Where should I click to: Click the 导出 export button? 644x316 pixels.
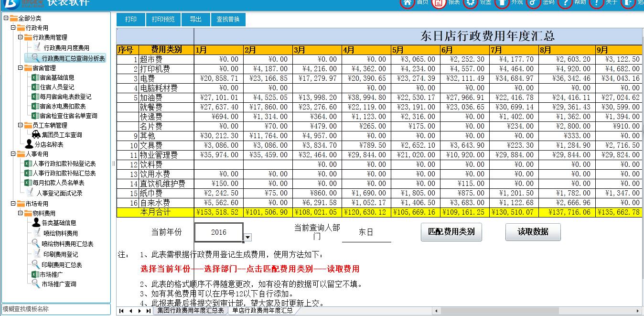[195, 20]
